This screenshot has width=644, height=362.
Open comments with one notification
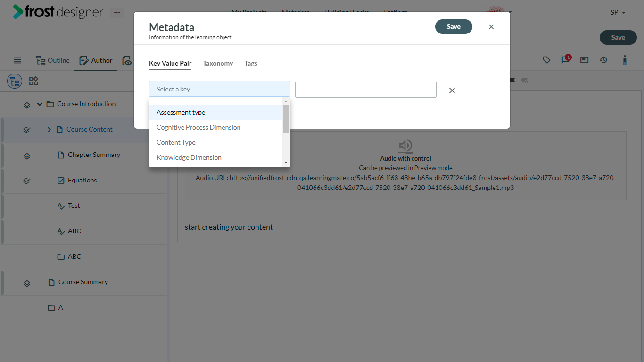pos(566,59)
